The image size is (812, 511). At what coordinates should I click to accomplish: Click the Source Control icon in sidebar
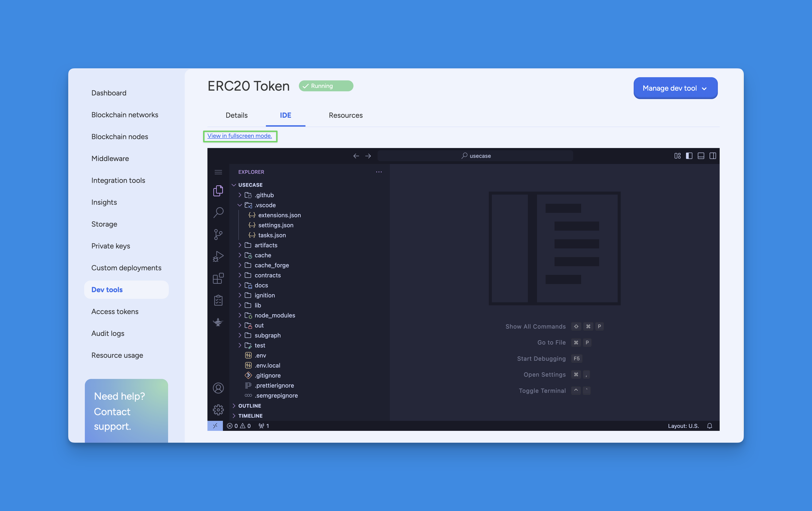218,233
